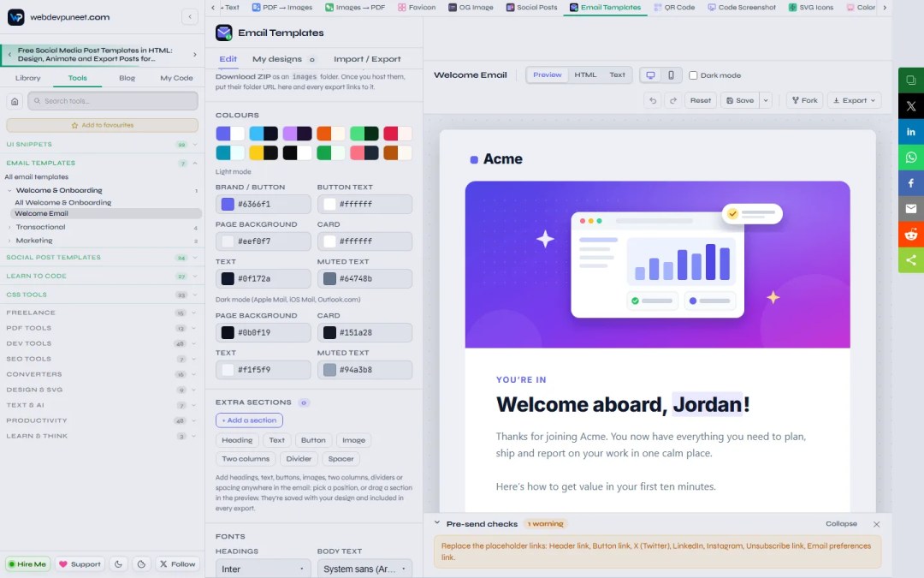Image resolution: width=924 pixels, height=578 pixels.
Task: Click the Fork button
Action: [804, 100]
